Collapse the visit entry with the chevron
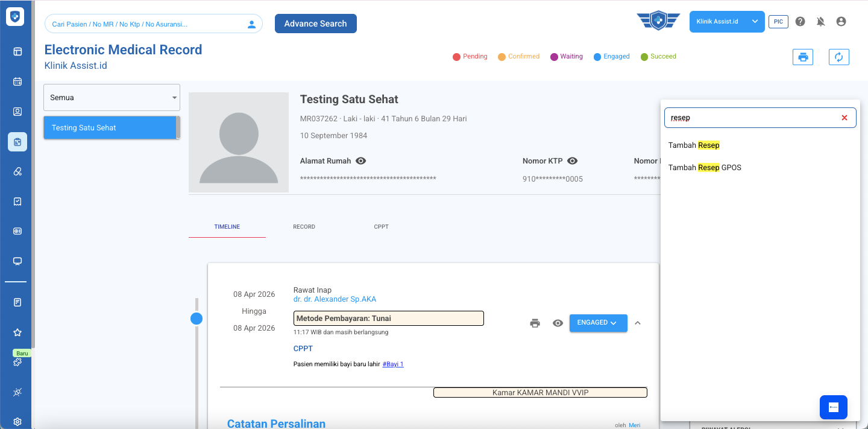The width and height of the screenshot is (868, 429). pos(638,323)
